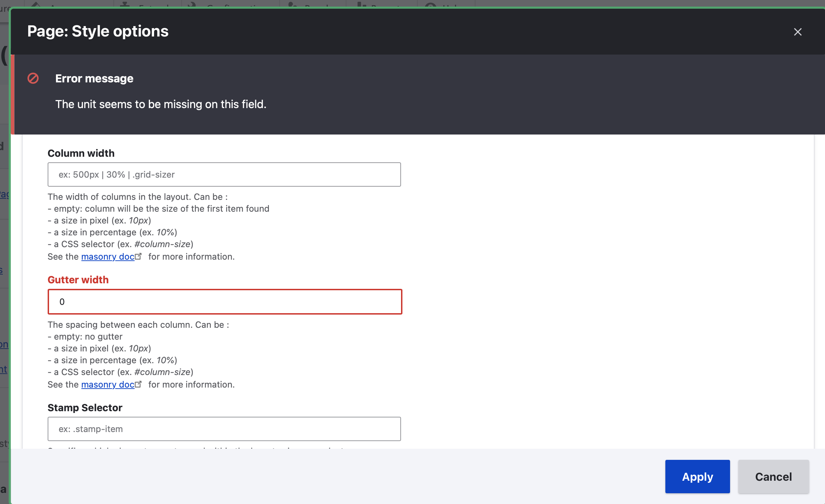825x504 pixels.
Task: Click the missing unit error text
Action: 161,104
